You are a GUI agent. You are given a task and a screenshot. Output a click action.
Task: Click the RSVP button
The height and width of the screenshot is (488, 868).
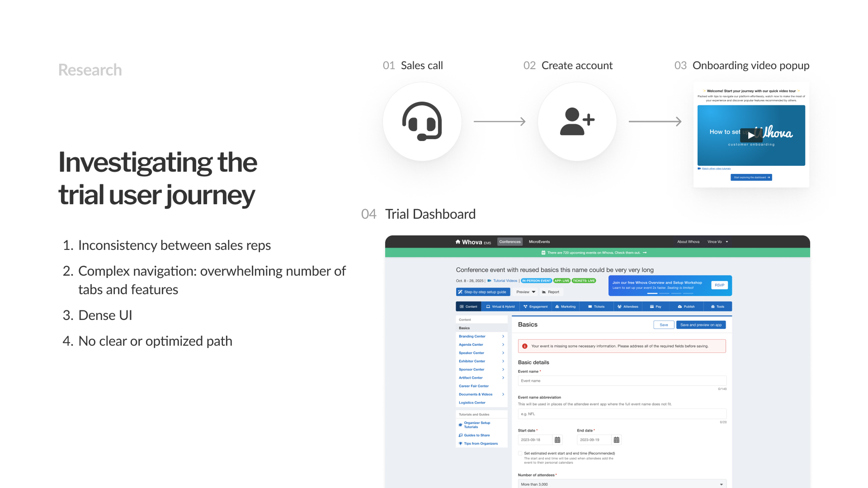pos(719,285)
